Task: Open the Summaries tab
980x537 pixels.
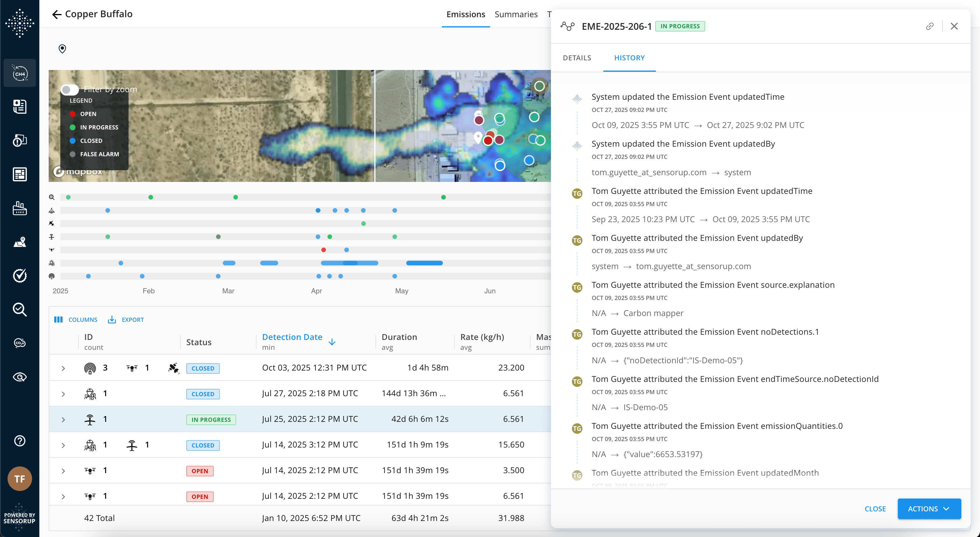Action: point(516,15)
